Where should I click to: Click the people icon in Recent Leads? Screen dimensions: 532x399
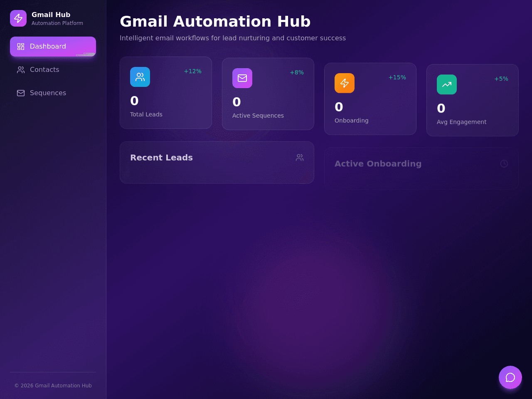[x=300, y=158]
